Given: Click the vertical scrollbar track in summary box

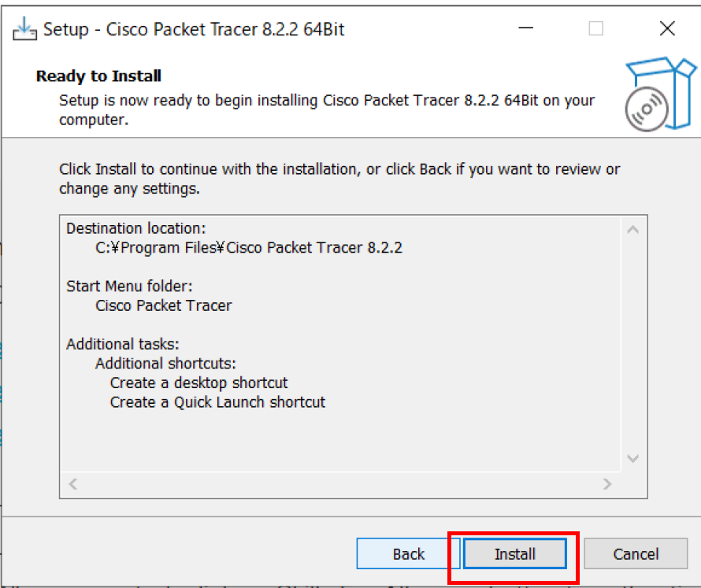Looking at the screenshot, I should click(x=633, y=343).
